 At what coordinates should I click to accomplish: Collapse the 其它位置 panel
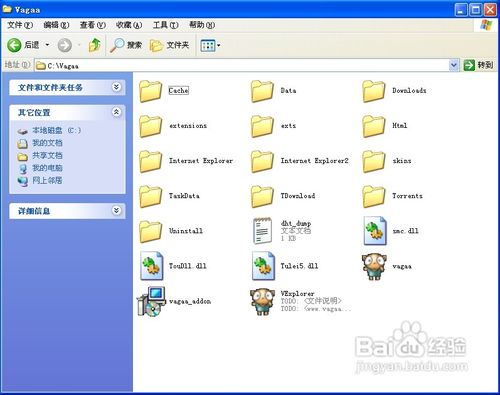point(116,112)
